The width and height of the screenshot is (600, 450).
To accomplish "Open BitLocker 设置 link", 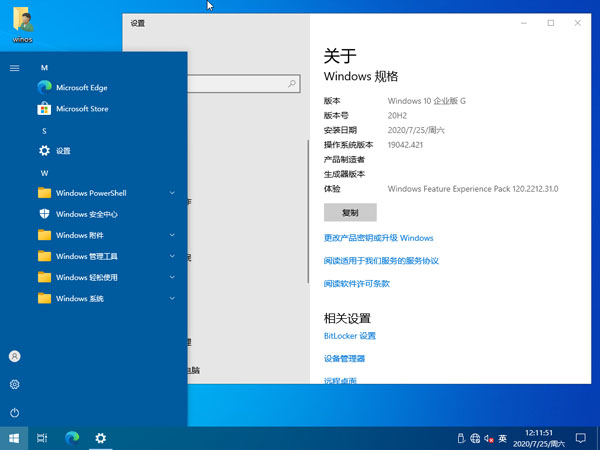I will click(350, 336).
